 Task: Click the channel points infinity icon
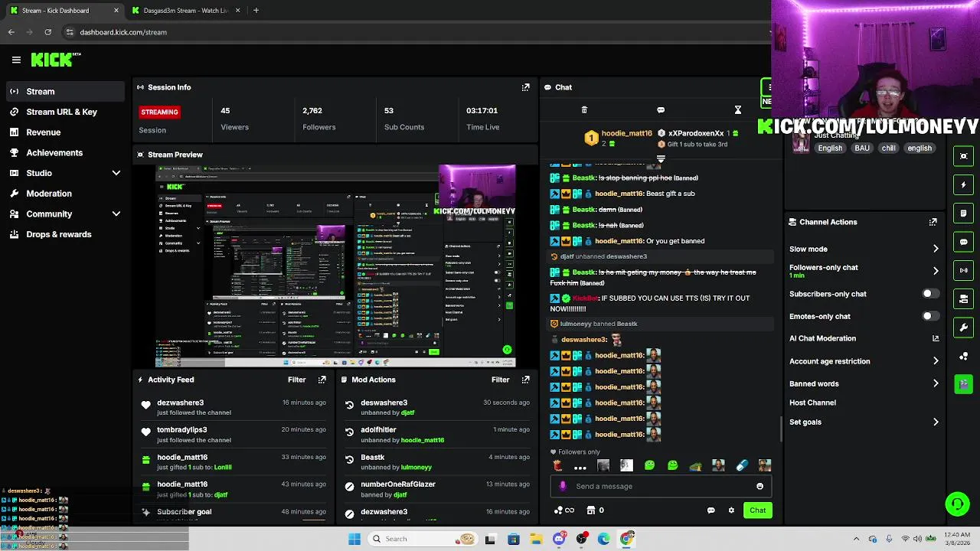click(564, 510)
